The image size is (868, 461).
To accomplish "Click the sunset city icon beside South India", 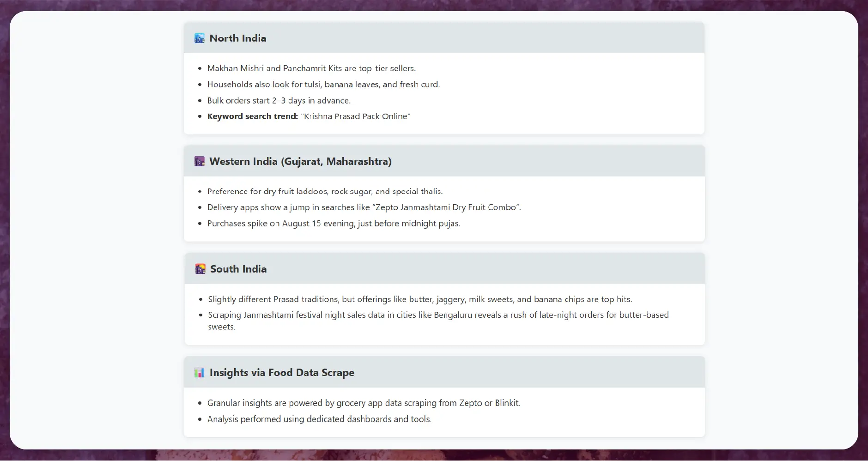I will (200, 269).
